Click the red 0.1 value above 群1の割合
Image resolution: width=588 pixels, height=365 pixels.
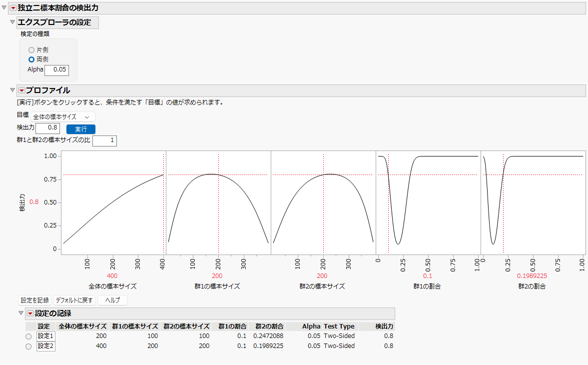point(428,276)
